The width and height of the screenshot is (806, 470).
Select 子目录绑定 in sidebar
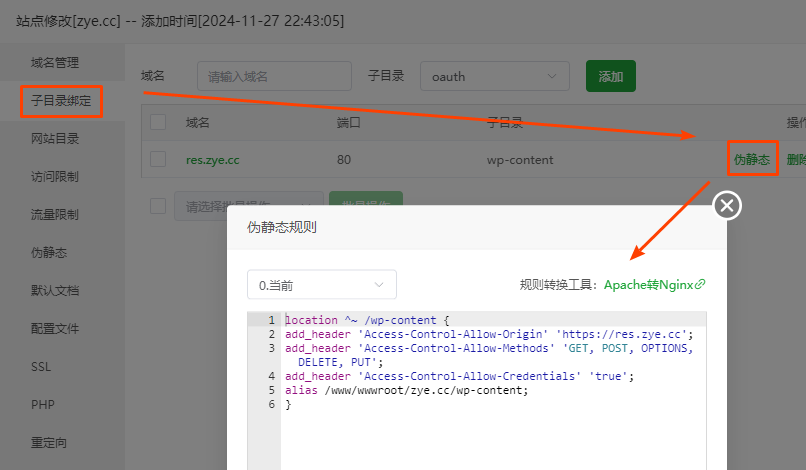pos(62,101)
